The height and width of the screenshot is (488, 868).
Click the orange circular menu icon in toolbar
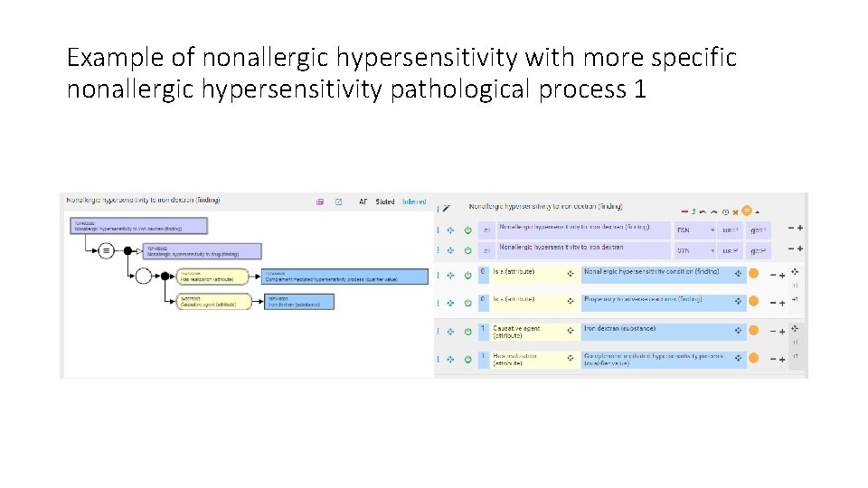(747, 210)
